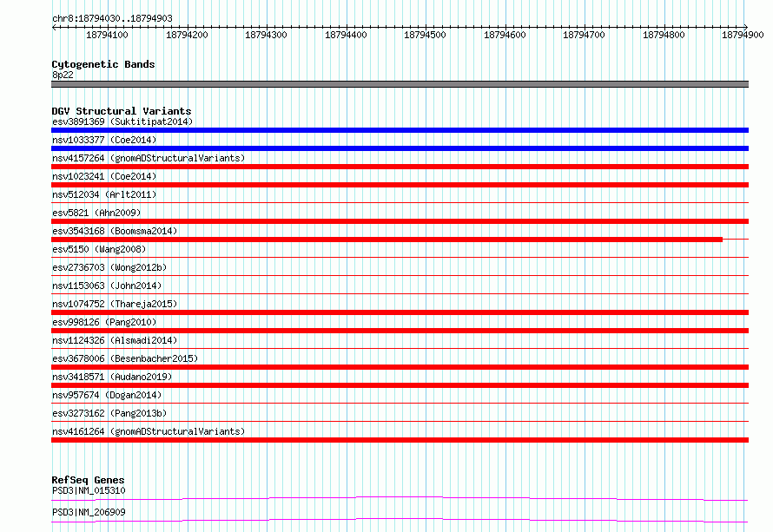
Task: Click the DGV Structural Variants heading
Action: coord(122,111)
